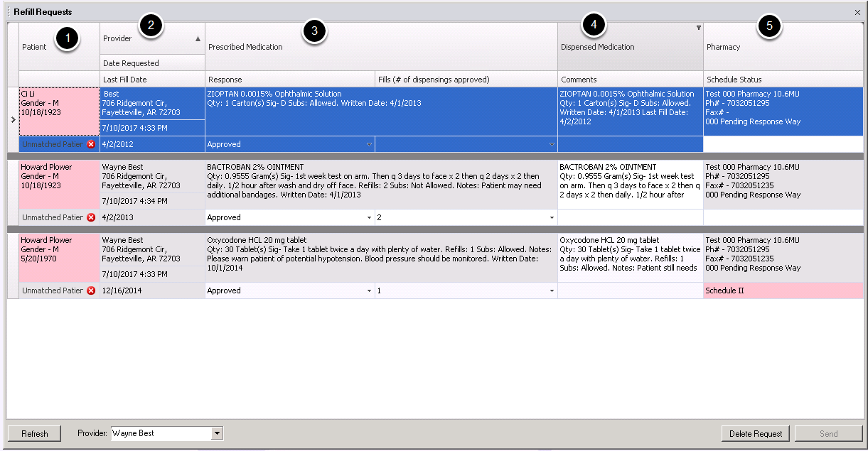Open the Response dropdown for the ZIOPTAN request
The width and height of the screenshot is (868, 451).
point(369,143)
